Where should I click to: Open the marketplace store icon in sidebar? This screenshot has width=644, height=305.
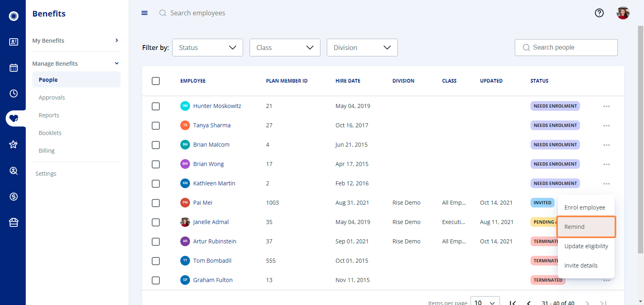click(13, 222)
